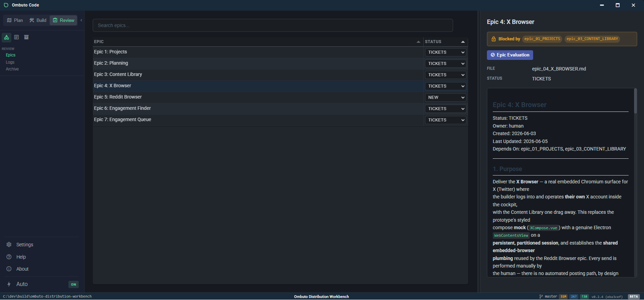Select the Epic 3: Content Library row
The image size is (644, 300).
(258, 75)
